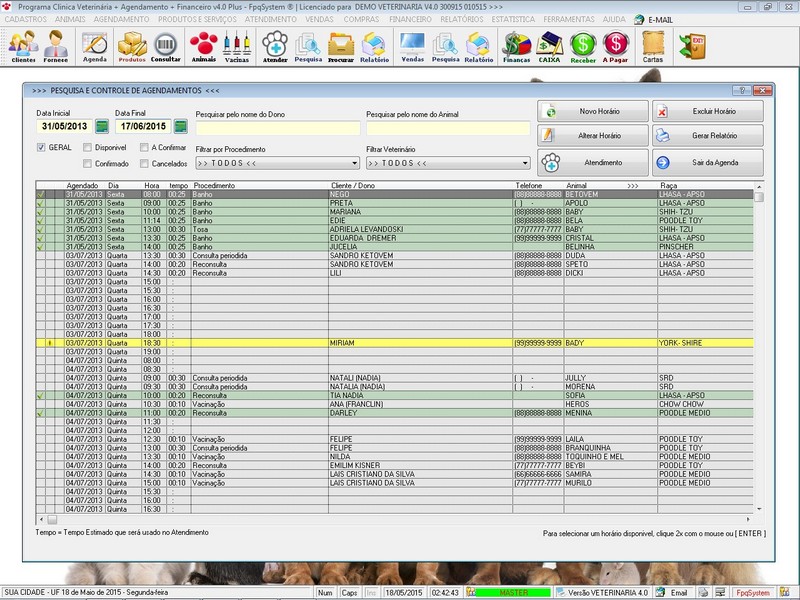Click the Data Inicial date field
This screenshot has height=600, width=800.
(x=64, y=126)
